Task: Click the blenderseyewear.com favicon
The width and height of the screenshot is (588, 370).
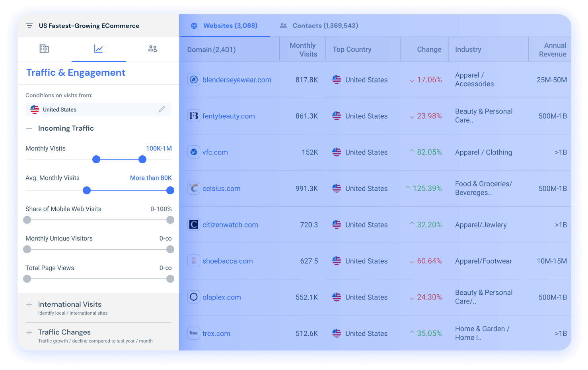Action: coord(194,80)
